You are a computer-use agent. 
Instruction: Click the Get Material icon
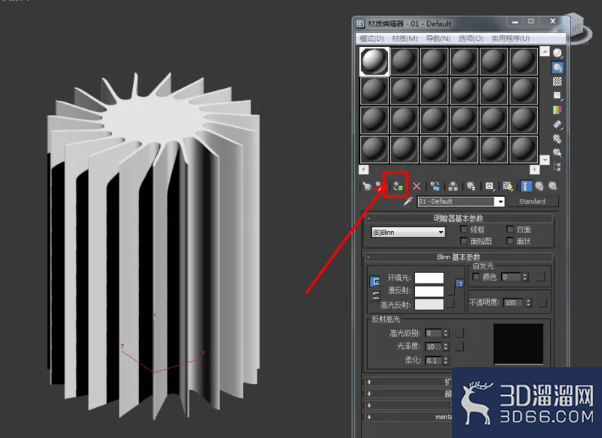pyautogui.click(x=367, y=186)
